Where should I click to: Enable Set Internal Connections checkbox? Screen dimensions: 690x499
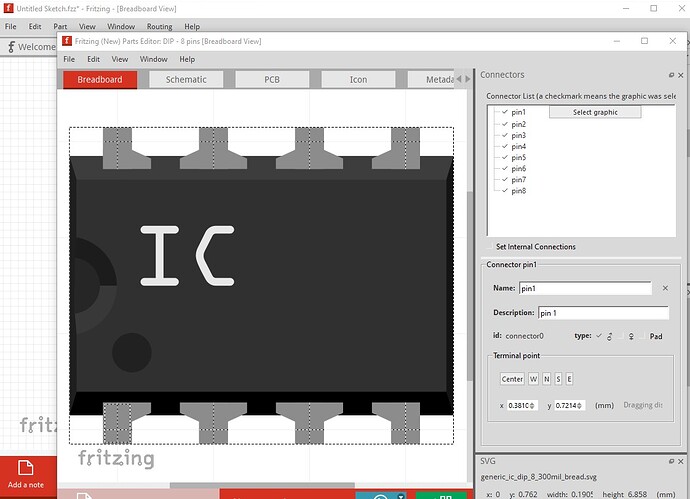pyautogui.click(x=491, y=247)
